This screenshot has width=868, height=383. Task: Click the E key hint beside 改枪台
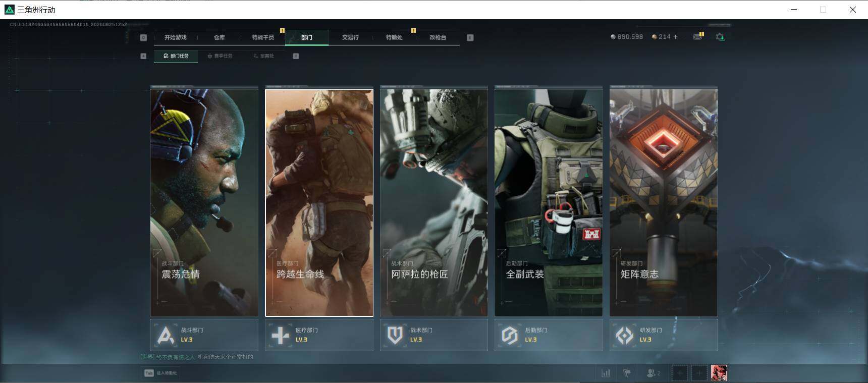coord(470,37)
